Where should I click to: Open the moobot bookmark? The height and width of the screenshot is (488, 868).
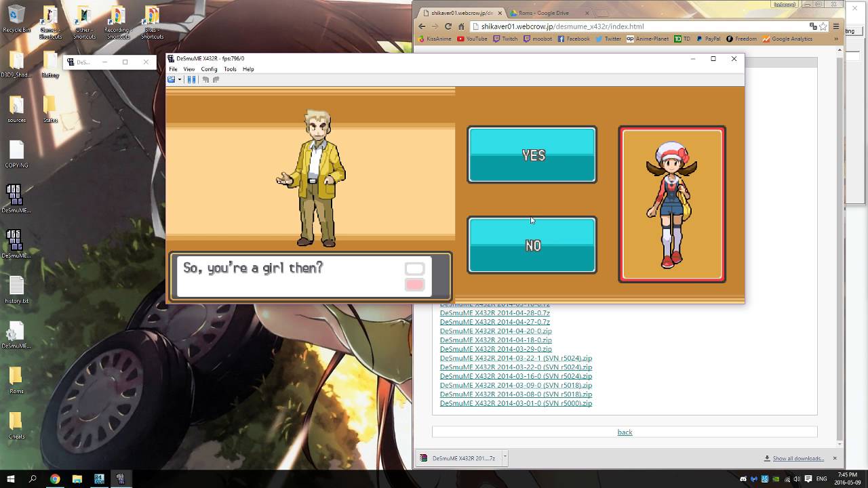538,39
